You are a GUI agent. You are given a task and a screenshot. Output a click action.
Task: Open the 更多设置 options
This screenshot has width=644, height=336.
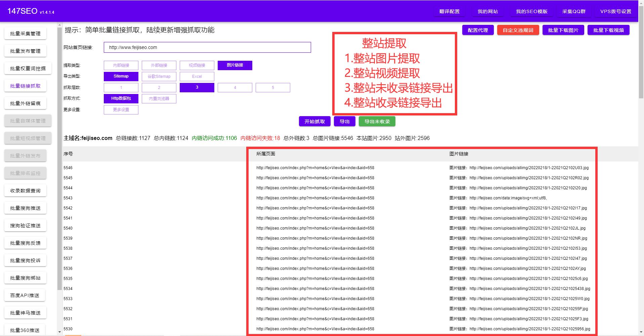point(121,109)
